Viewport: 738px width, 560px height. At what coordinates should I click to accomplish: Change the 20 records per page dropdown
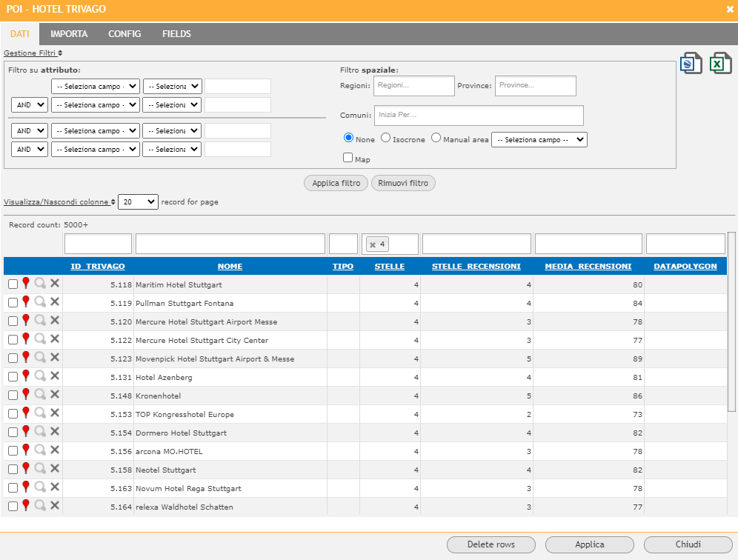point(138,202)
